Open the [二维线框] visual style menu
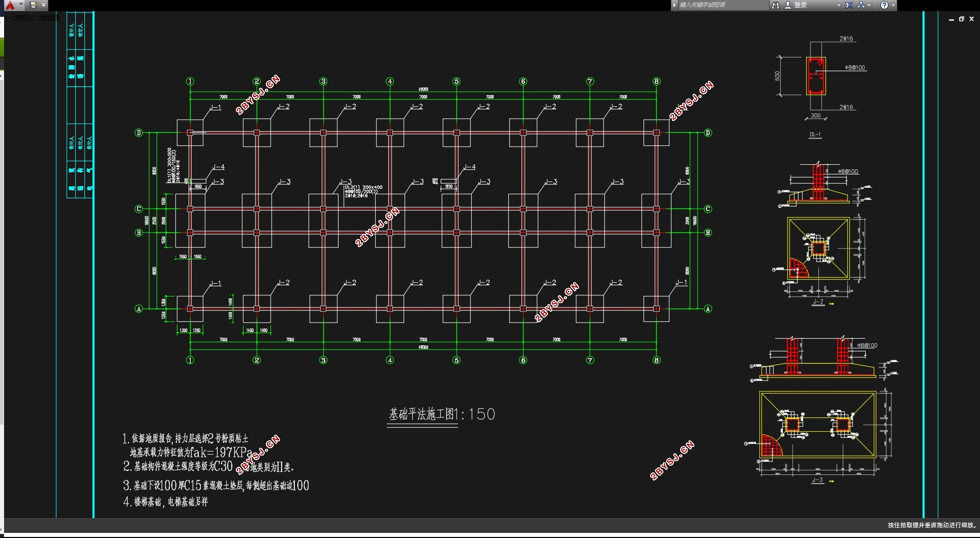Image resolution: width=980 pixels, height=538 pixels. coord(45,18)
